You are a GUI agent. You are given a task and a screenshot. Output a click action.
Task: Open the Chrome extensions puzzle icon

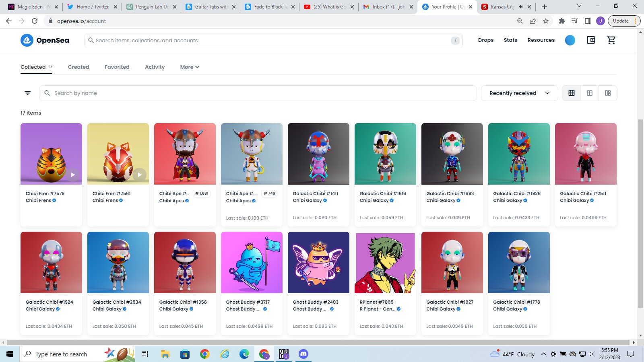pyautogui.click(x=562, y=21)
